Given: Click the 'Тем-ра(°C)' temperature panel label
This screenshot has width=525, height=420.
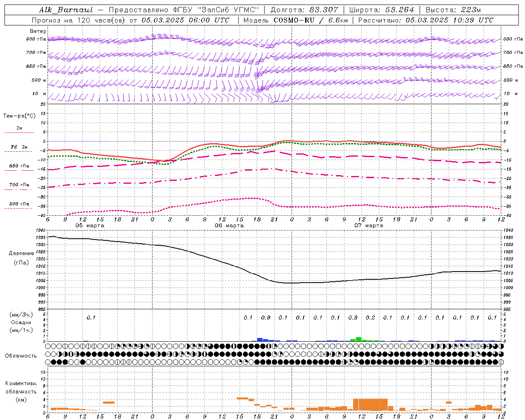Looking at the screenshot, I should click(x=19, y=116).
